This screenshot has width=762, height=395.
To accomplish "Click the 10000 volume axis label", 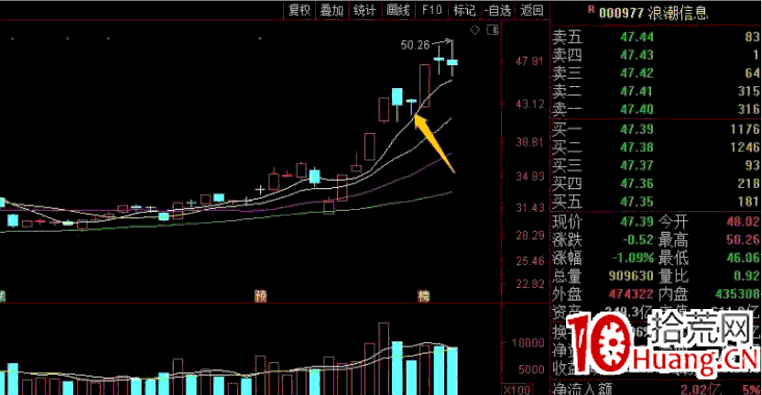I will coord(527,343).
